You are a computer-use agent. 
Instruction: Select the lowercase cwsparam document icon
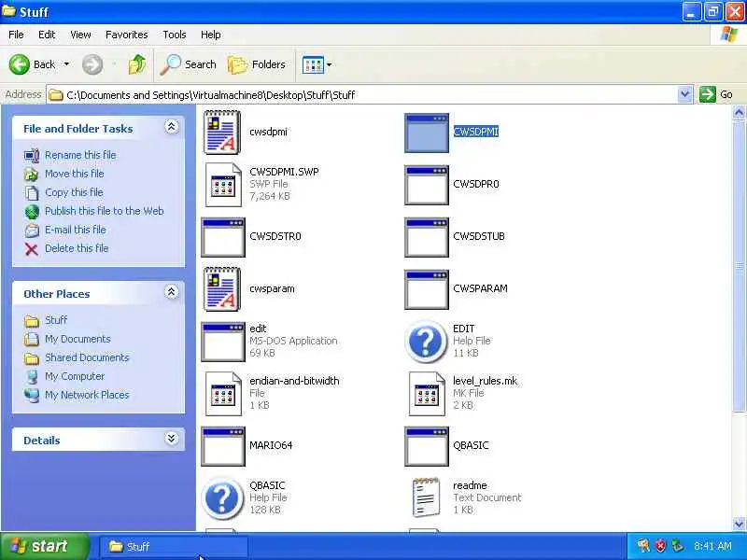pyautogui.click(x=222, y=289)
